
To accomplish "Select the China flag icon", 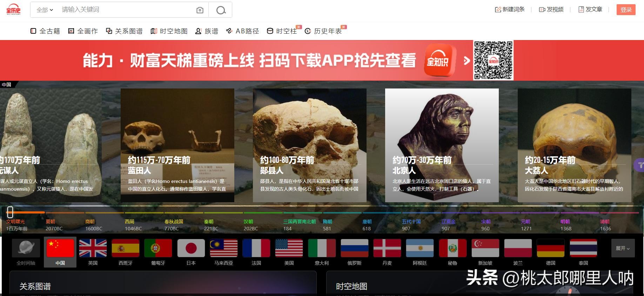I will 60,248.
